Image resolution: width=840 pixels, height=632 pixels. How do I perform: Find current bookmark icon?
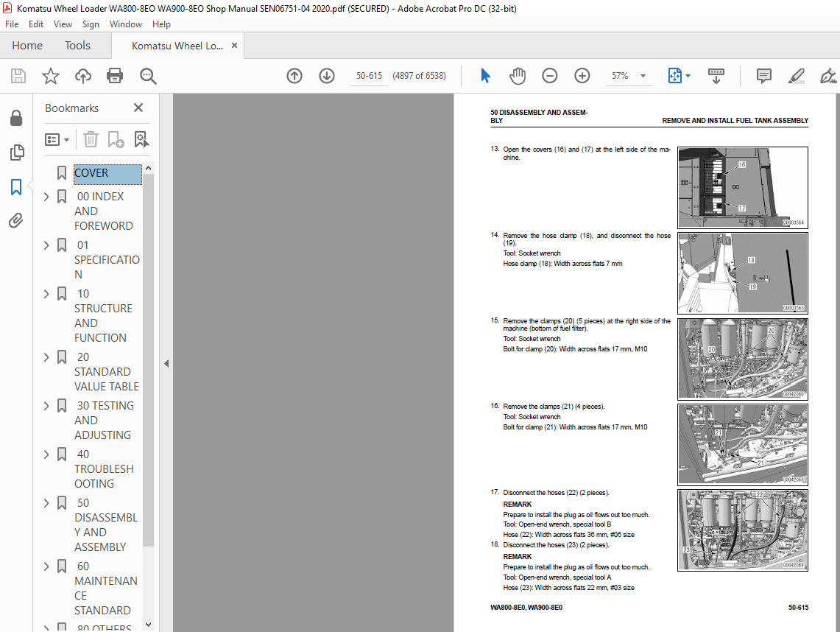(141, 139)
